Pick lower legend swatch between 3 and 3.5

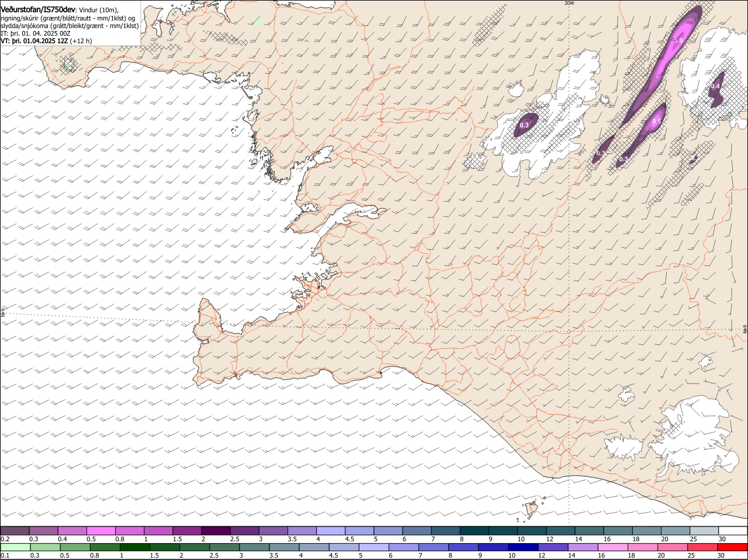[x=254, y=547]
